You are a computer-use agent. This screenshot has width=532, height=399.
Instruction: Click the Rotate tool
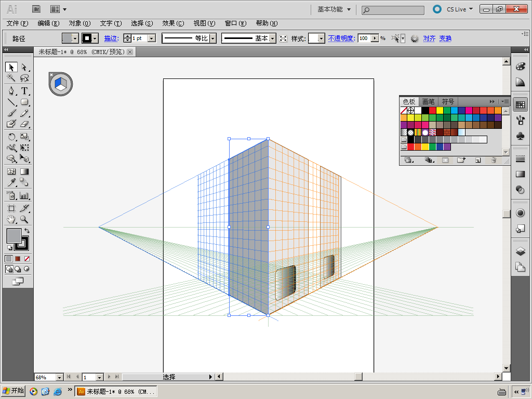pos(11,137)
